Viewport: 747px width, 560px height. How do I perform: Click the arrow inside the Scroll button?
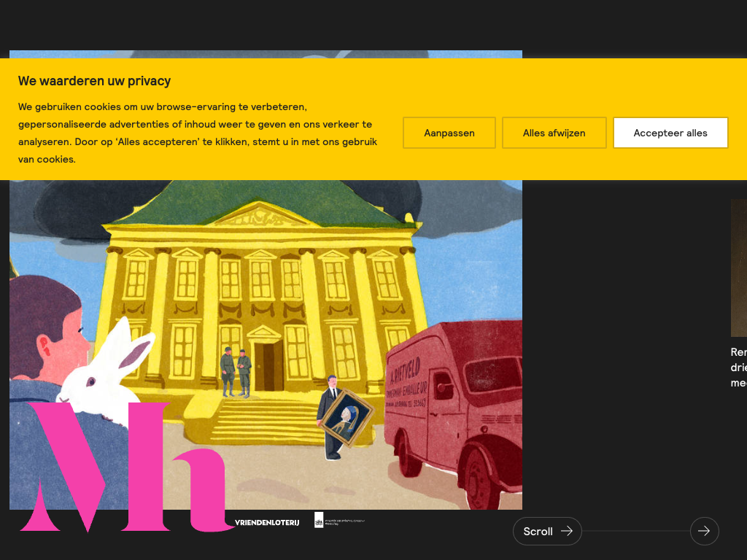(x=567, y=532)
